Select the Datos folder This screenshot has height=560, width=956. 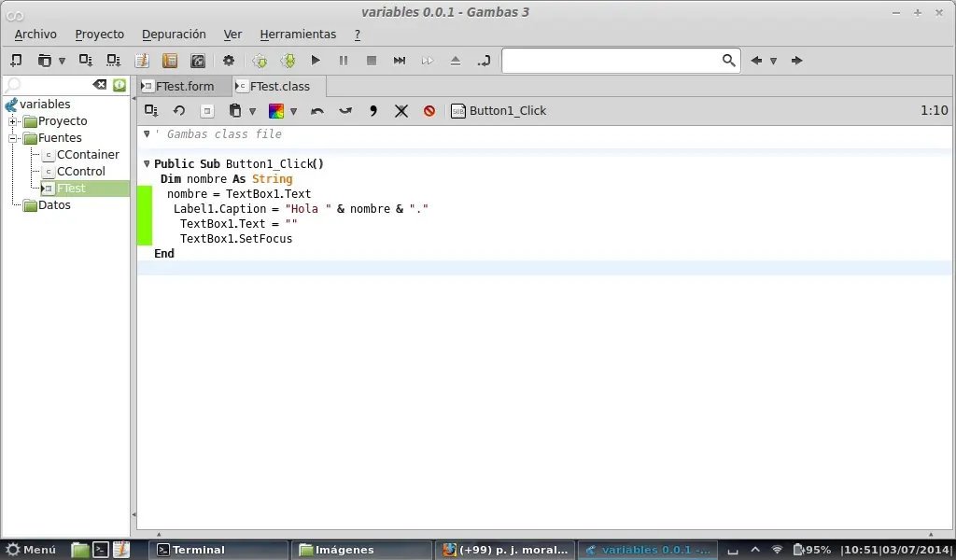(x=54, y=205)
